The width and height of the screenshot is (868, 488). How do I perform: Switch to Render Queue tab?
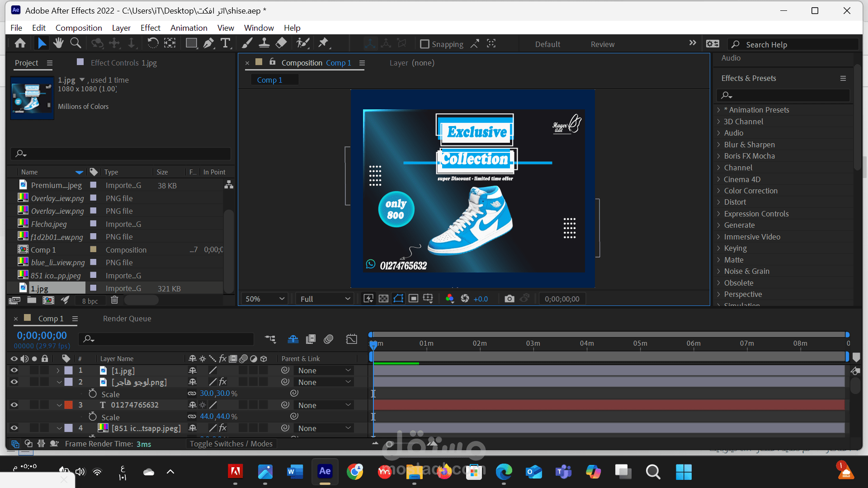pos(127,319)
